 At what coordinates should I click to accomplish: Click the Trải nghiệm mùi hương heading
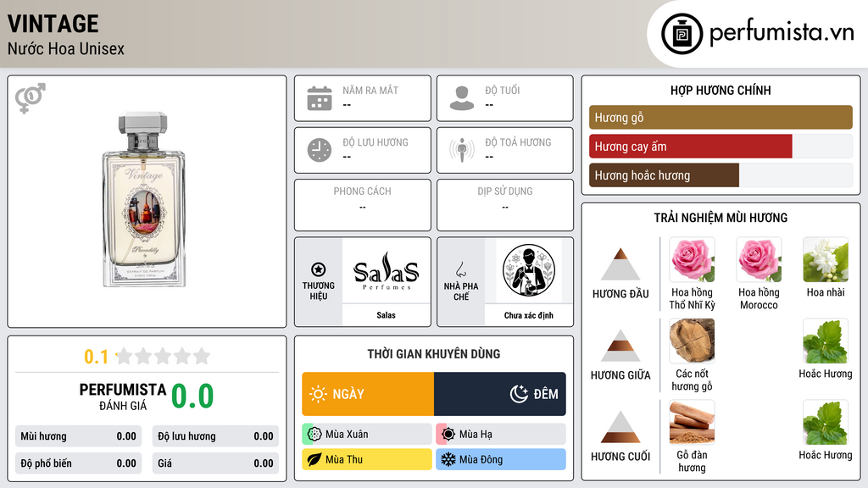point(721,218)
